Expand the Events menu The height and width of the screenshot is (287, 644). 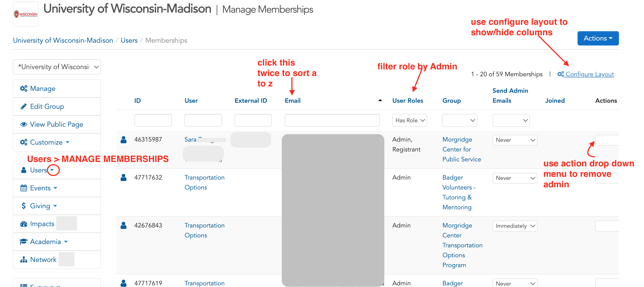[x=57, y=188]
